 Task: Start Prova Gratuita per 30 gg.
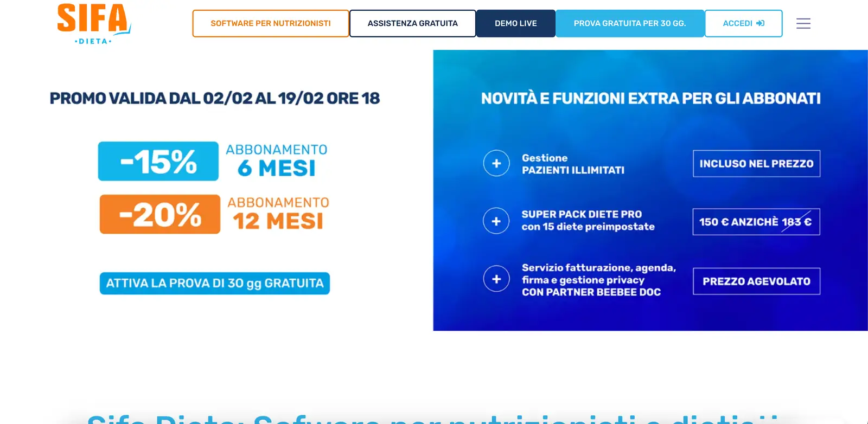[x=629, y=23]
